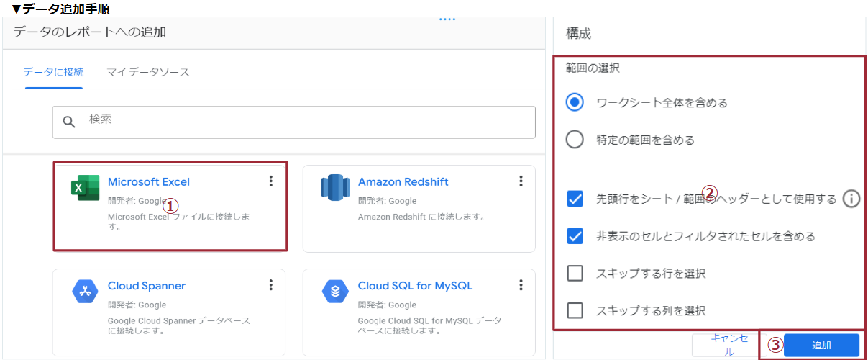Screen dimensions: 868x360
Task: Click the search magnifier icon
Action: pyautogui.click(x=69, y=122)
